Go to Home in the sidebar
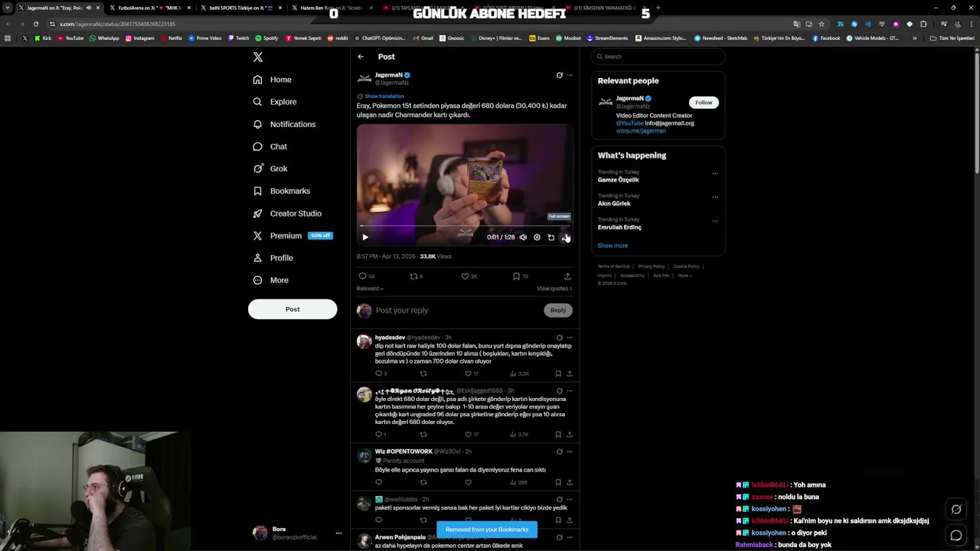 click(272, 80)
